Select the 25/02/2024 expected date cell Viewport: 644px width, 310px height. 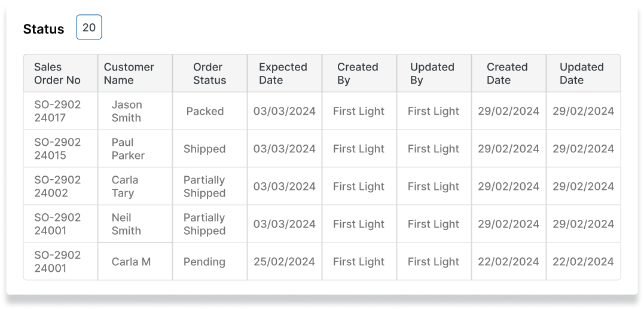click(x=284, y=262)
